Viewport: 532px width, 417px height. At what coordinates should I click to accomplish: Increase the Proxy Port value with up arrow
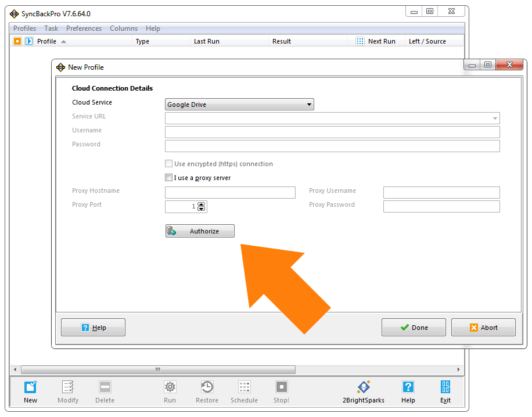click(x=202, y=204)
